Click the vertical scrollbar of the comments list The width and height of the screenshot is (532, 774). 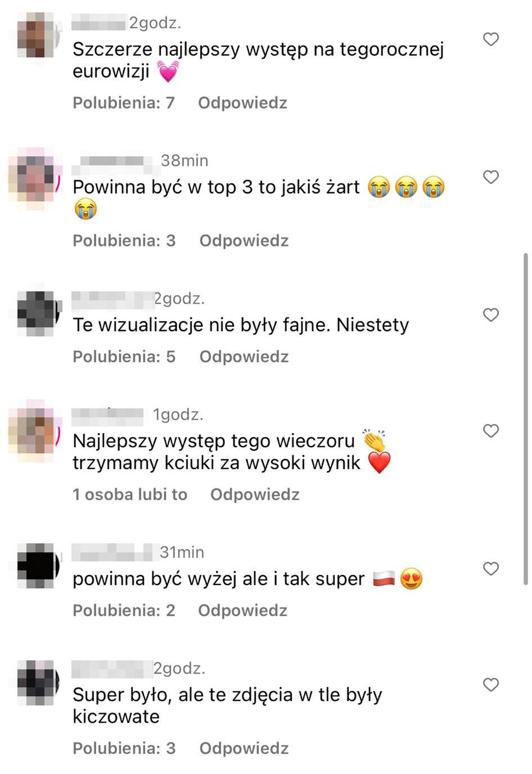point(526,418)
